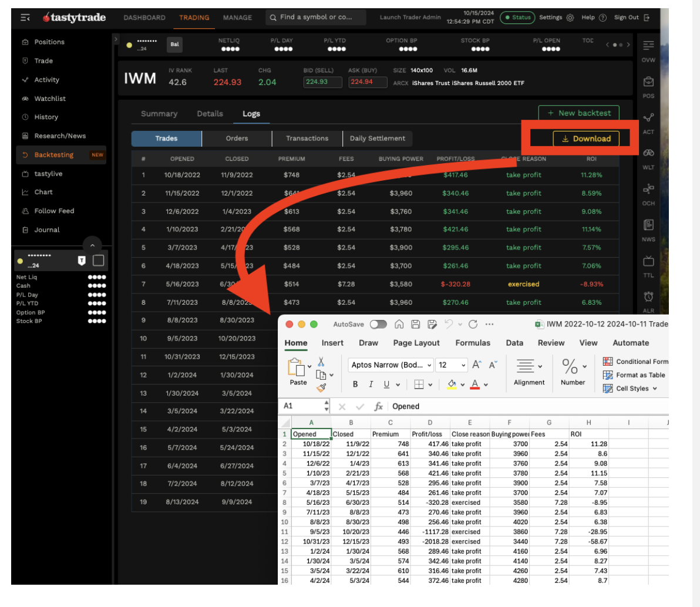Switch to the MANAGE top tab
This screenshot has height=607, width=700.
point(237,18)
